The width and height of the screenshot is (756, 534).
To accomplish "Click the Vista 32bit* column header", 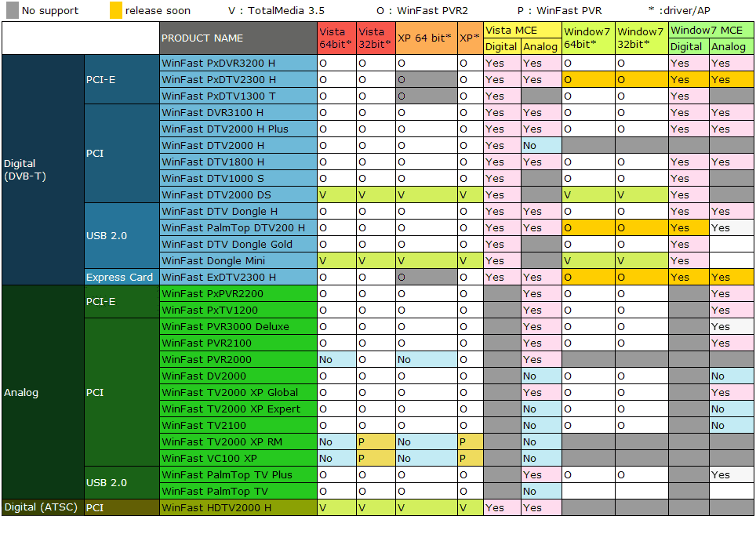I will point(376,38).
